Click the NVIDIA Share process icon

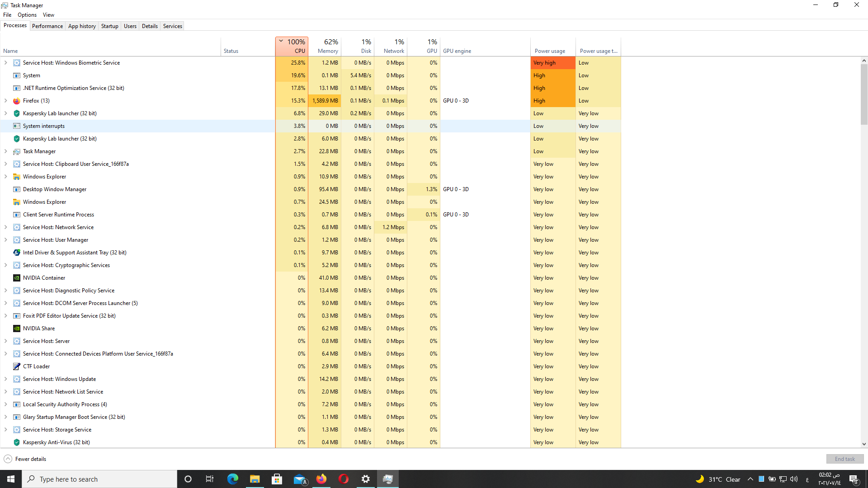pyautogui.click(x=17, y=328)
